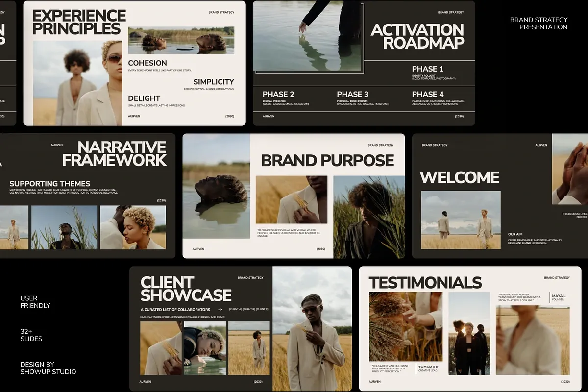Image resolution: width=588 pixels, height=392 pixels.
Task: Click 'Physical Touchpoints' text under Phase 3
Action: [352, 101]
